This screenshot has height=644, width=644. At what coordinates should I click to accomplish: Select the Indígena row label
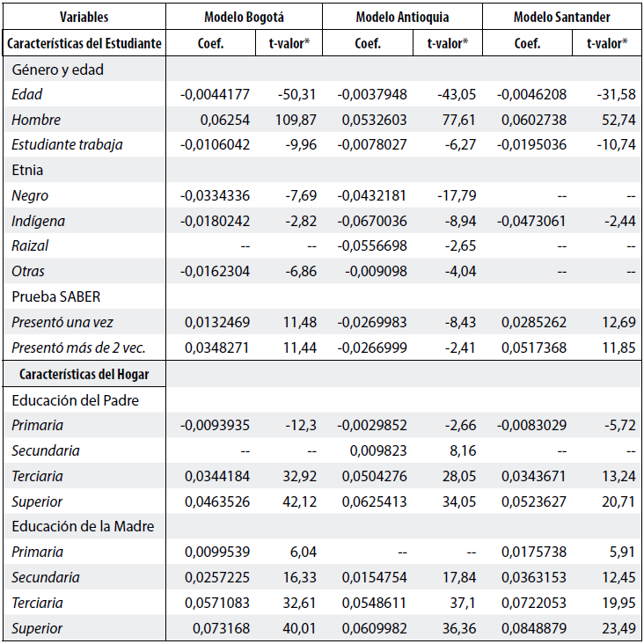(x=39, y=222)
